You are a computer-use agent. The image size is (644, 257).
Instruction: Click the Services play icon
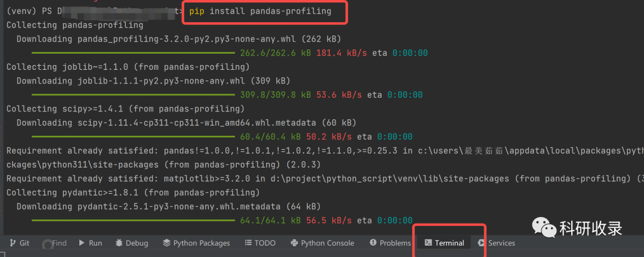(x=481, y=243)
